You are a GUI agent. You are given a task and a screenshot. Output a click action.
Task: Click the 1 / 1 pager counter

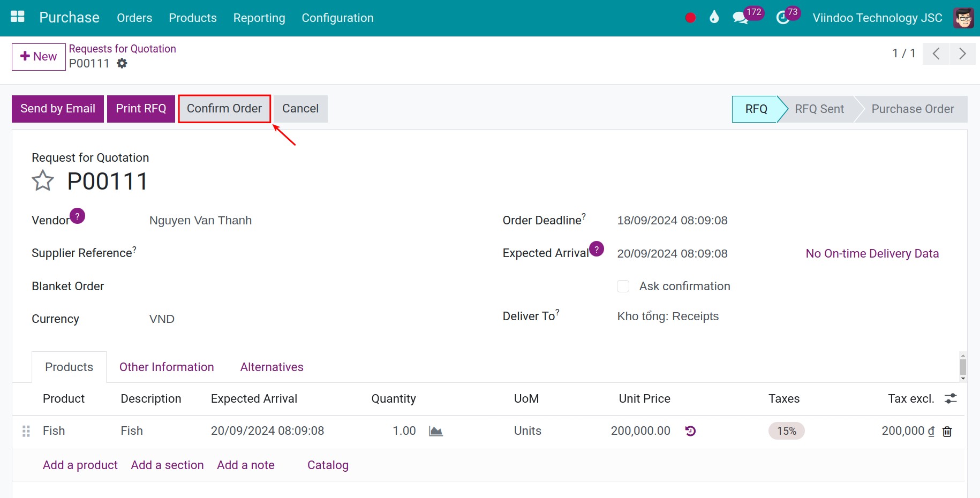[x=903, y=54]
